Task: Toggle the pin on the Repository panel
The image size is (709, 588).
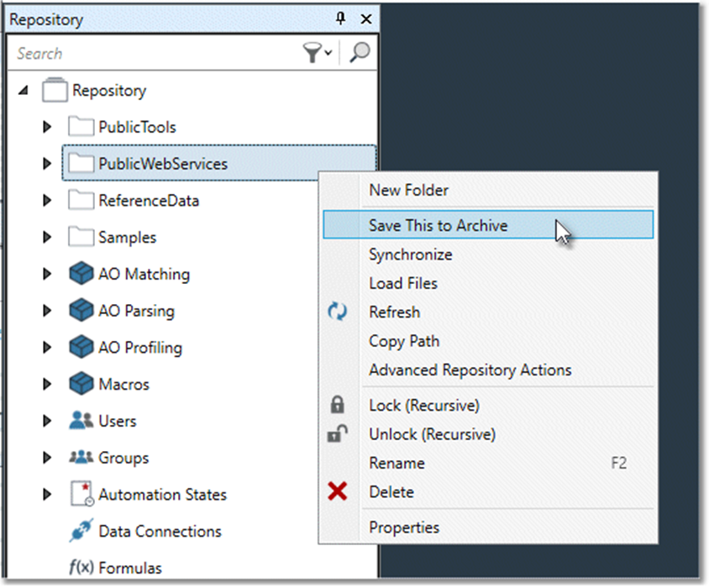Action: pos(340,18)
